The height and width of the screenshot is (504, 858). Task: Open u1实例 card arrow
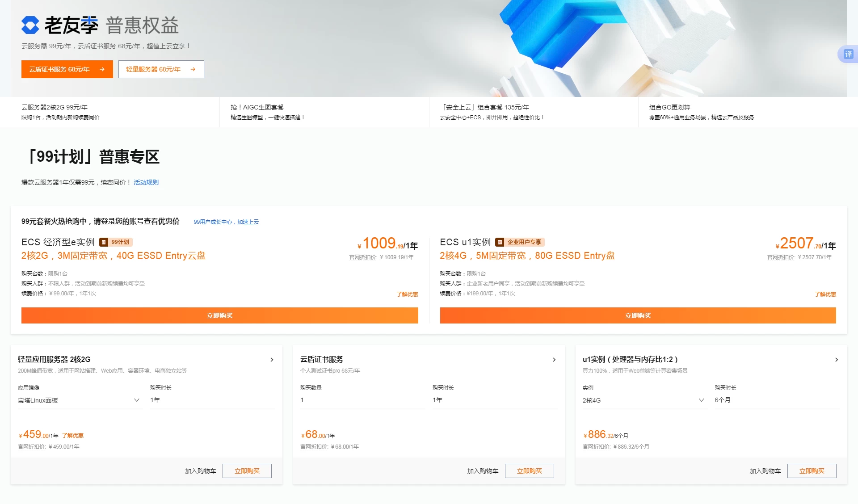[837, 360]
